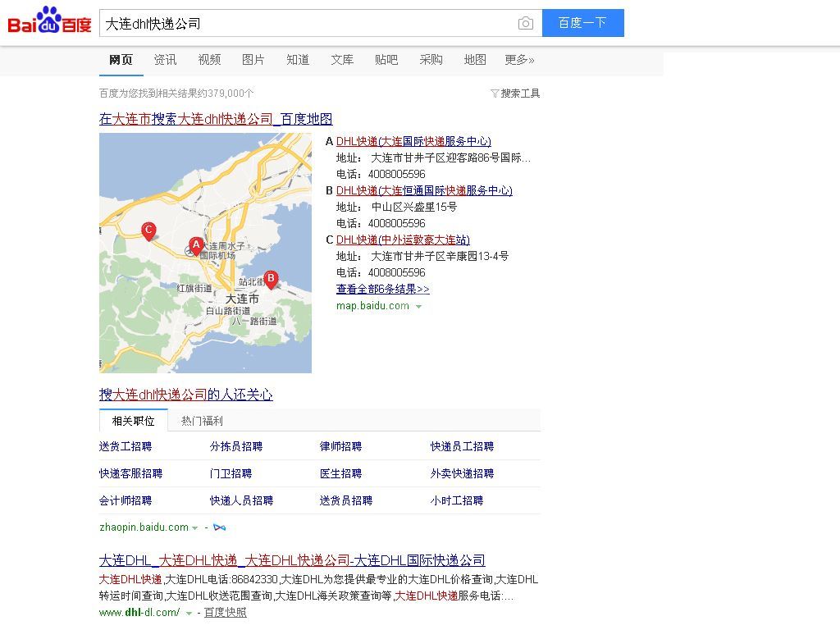
Task: Switch to the 地图 tab
Action: coord(475,59)
